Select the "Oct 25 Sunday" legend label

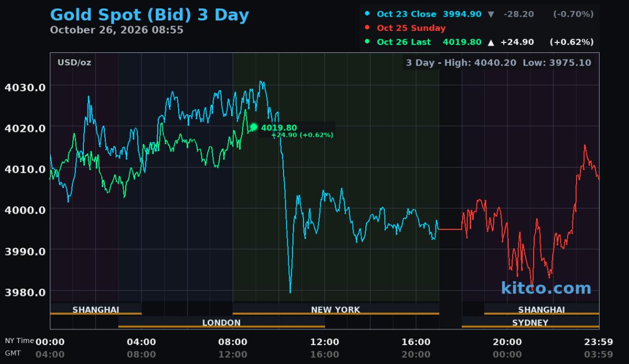tap(411, 28)
